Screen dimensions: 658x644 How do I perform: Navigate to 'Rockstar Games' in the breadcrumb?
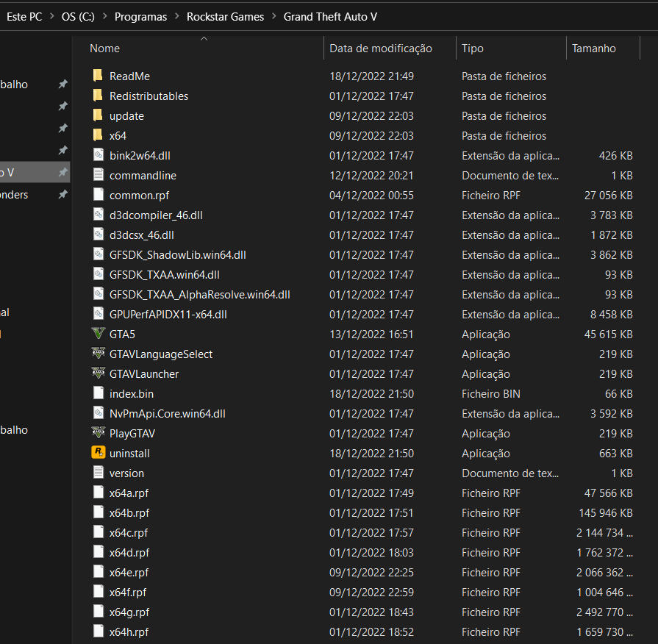[226, 17]
